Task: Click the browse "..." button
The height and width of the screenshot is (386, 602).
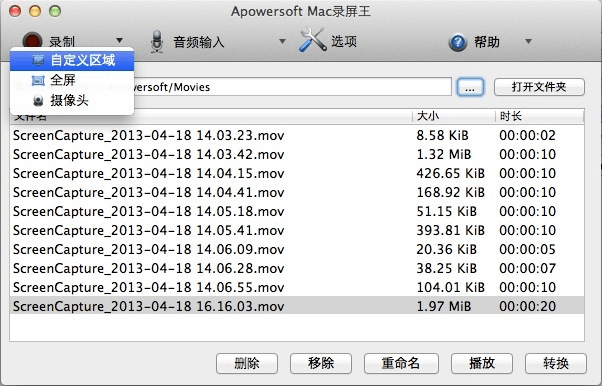Action: point(470,87)
